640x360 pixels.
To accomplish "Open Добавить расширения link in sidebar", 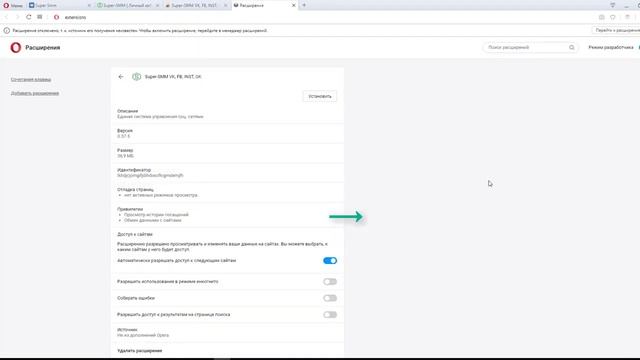I will (x=35, y=93).
